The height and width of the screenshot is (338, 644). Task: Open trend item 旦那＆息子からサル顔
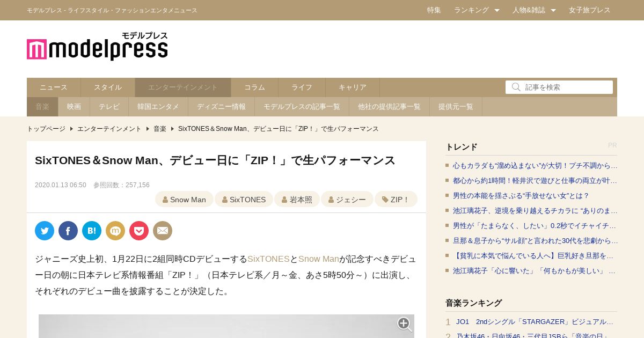point(535,241)
